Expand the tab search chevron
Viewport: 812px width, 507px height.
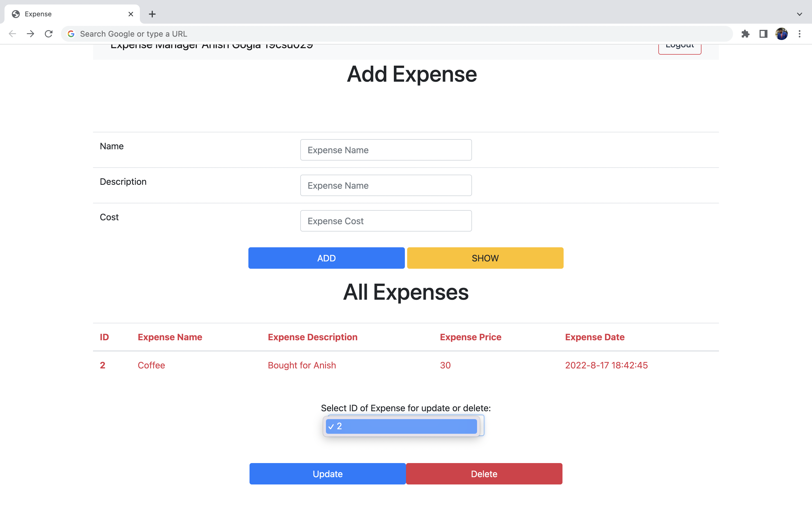tap(800, 14)
